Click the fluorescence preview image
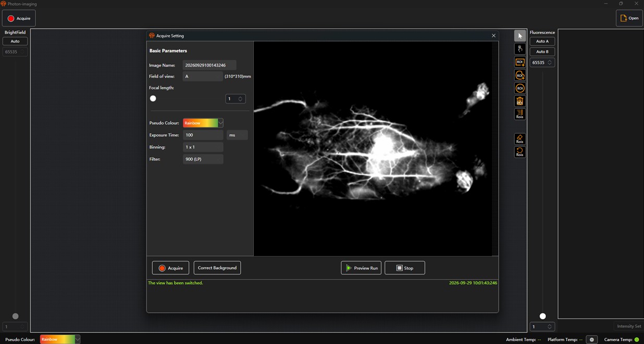Viewport: 644px width, 344px height. 373,148
